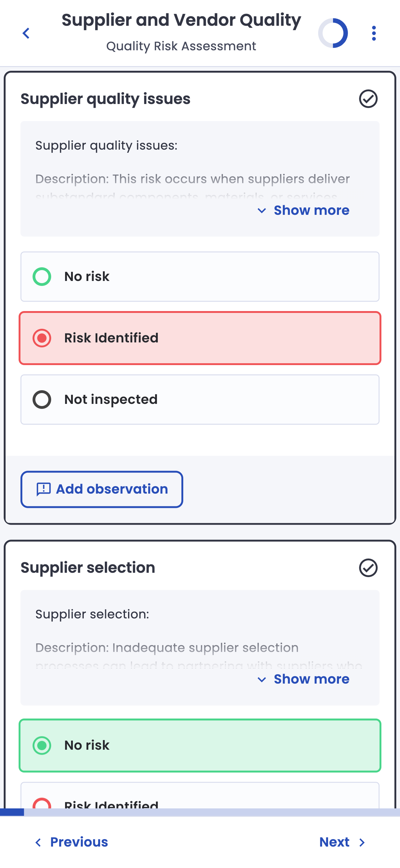Click the observation speech-bubble icon
Image resolution: width=400 pixels, height=868 pixels.
(43, 489)
